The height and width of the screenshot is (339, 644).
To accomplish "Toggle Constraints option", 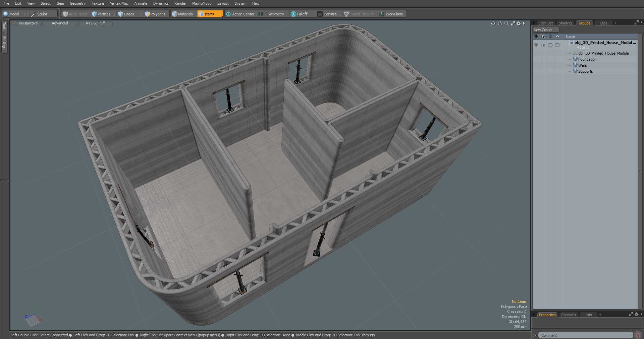I will (x=329, y=14).
